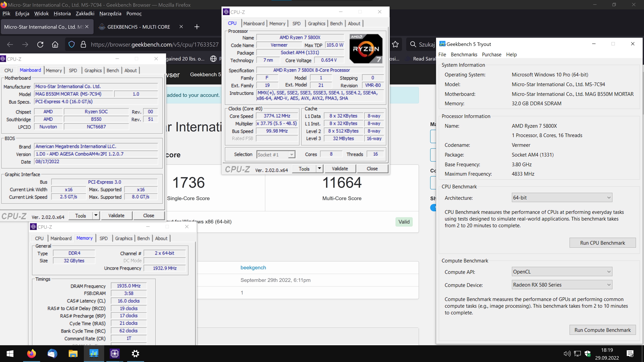Open the notification center icon
The image size is (644, 362).
point(630,353)
